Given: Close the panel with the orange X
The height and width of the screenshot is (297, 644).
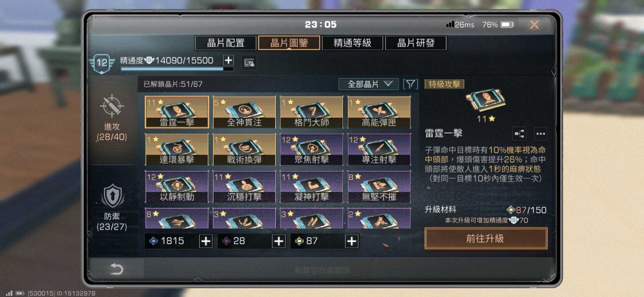Looking at the screenshot, I should pyautogui.click(x=534, y=25).
